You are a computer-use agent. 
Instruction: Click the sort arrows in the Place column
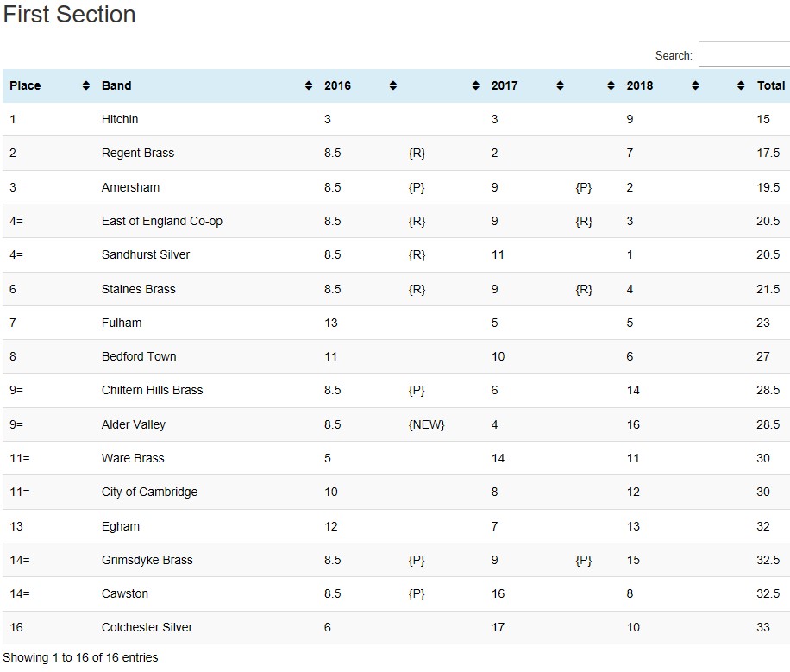(x=86, y=85)
